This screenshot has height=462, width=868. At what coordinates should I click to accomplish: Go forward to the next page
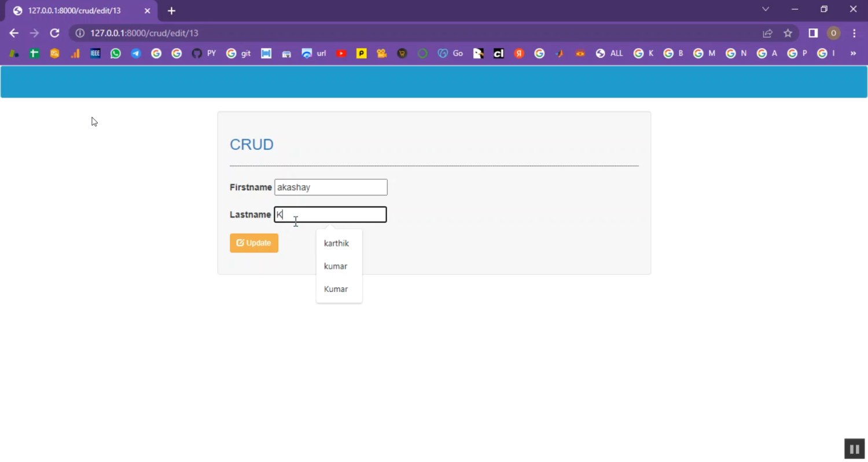click(34, 33)
